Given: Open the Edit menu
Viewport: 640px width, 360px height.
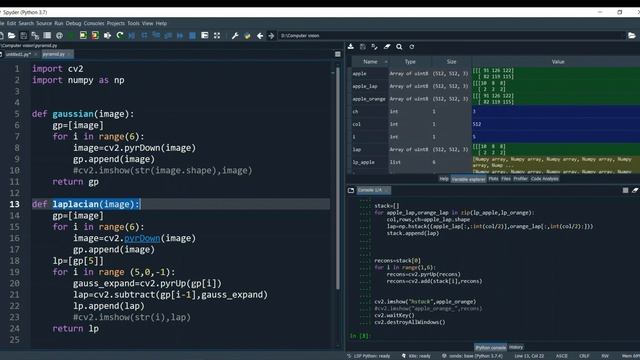Looking at the screenshot, I should [x=11, y=23].
